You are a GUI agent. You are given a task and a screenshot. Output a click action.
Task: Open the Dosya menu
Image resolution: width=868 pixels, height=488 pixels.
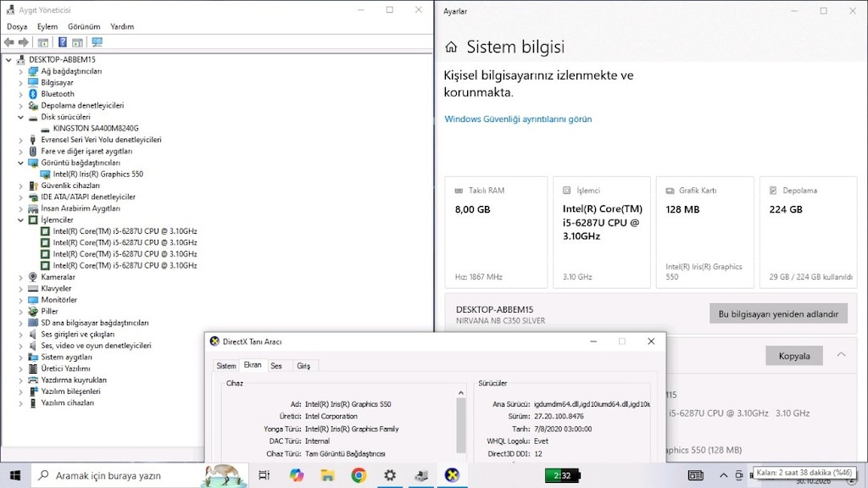(x=17, y=26)
